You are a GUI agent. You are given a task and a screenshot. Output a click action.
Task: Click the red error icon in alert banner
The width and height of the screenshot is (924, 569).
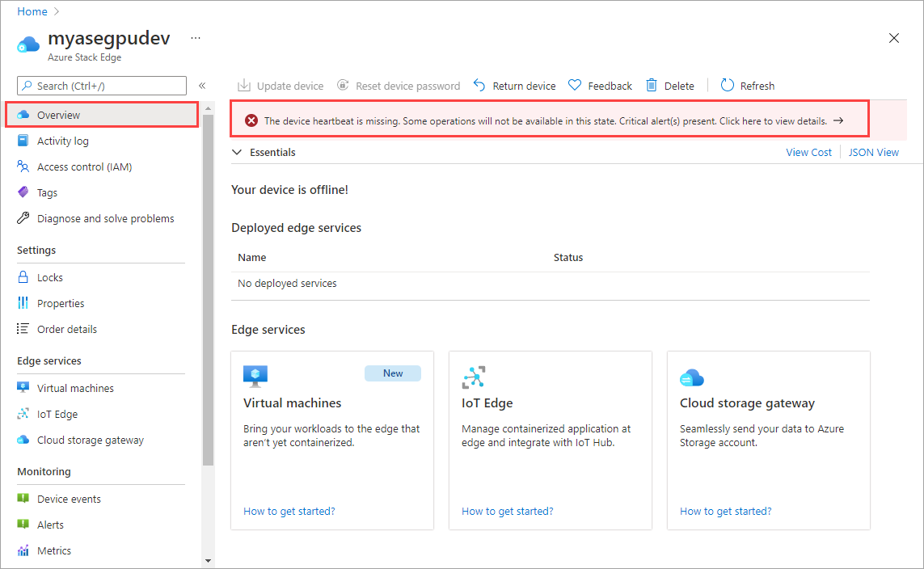[x=251, y=120]
